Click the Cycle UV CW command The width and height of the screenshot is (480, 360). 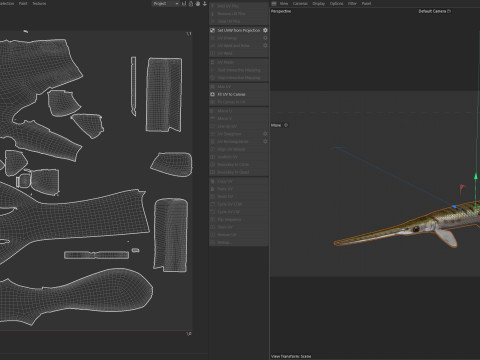239,212
